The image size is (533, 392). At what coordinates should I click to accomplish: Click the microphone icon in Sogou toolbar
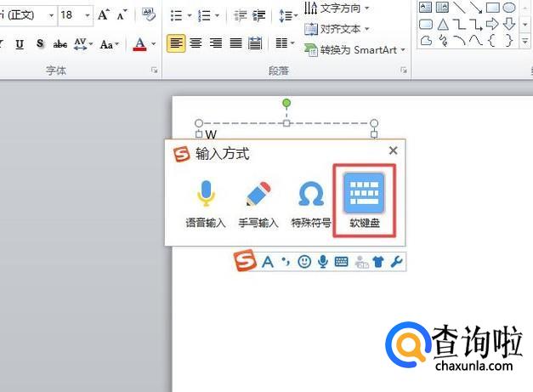[x=322, y=262]
